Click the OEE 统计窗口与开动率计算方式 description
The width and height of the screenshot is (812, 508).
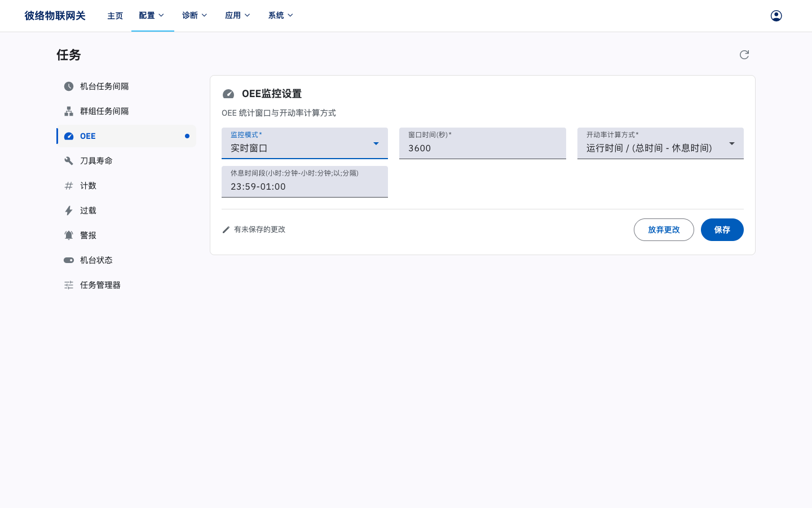279,113
